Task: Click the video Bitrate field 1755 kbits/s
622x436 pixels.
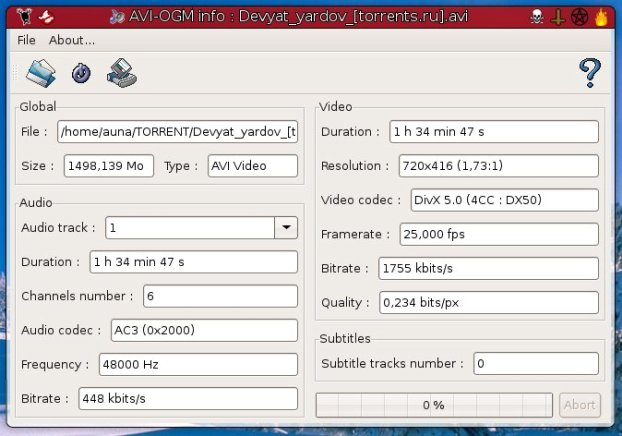Action: [x=489, y=268]
